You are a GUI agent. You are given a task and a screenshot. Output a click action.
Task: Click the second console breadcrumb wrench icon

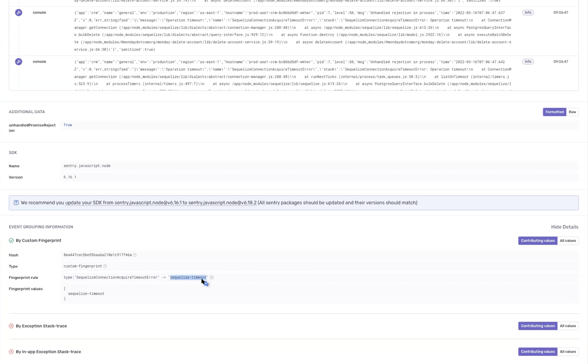click(x=19, y=62)
